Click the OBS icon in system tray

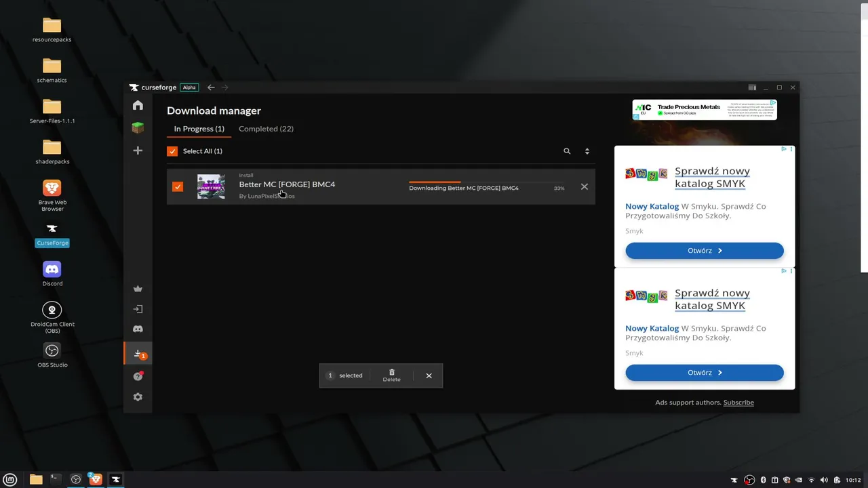click(x=749, y=480)
